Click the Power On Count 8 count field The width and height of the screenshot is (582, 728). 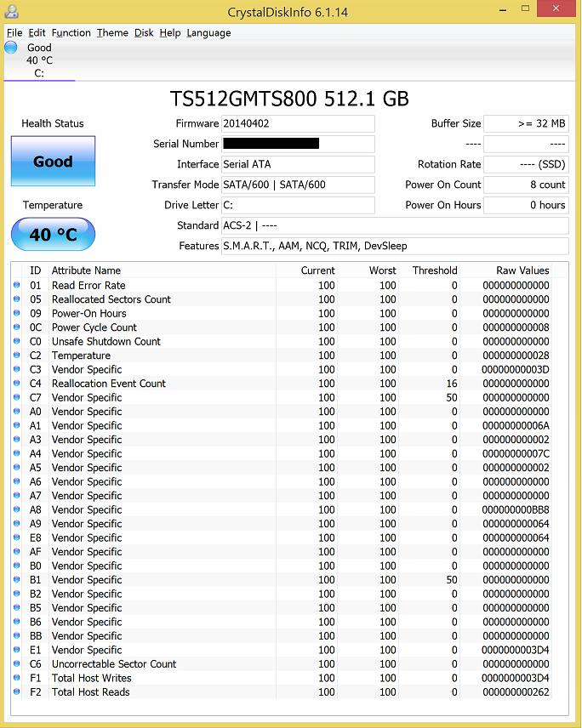pos(526,185)
